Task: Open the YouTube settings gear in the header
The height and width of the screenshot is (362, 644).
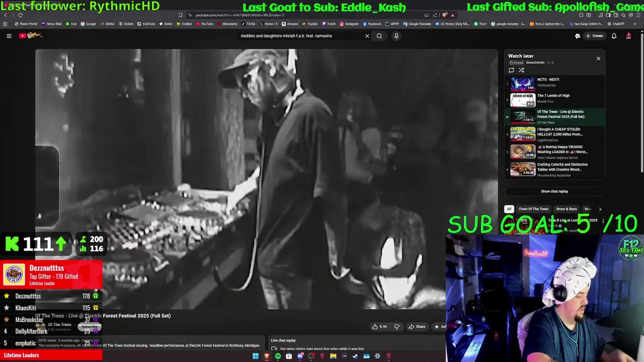Action: (578, 36)
